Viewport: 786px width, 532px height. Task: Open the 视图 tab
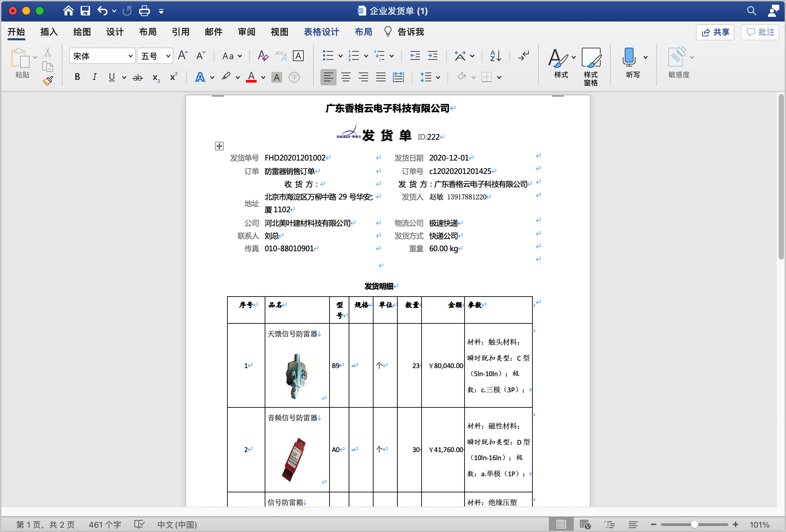pyautogui.click(x=279, y=32)
